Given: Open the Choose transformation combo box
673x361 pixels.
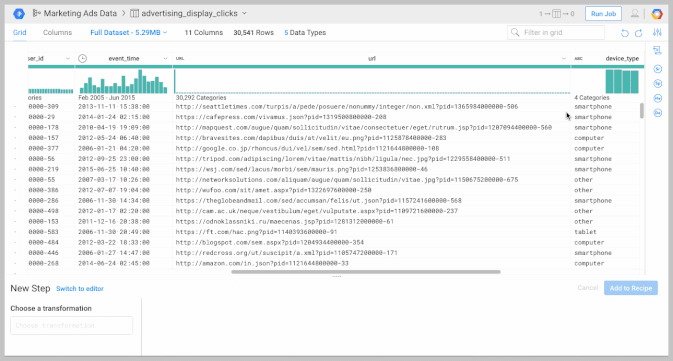Looking at the screenshot, I should pos(72,325).
